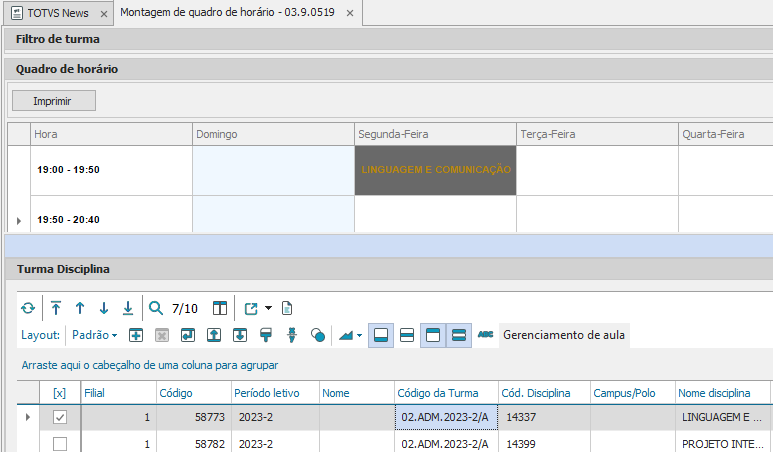Uncheck the LINGUAGEM E... row checkbox

click(60, 417)
